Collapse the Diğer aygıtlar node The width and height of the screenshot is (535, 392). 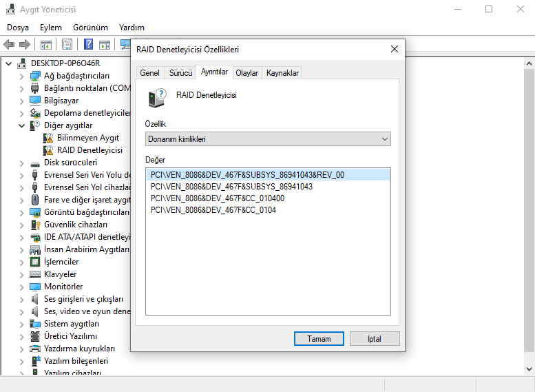click(x=21, y=125)
